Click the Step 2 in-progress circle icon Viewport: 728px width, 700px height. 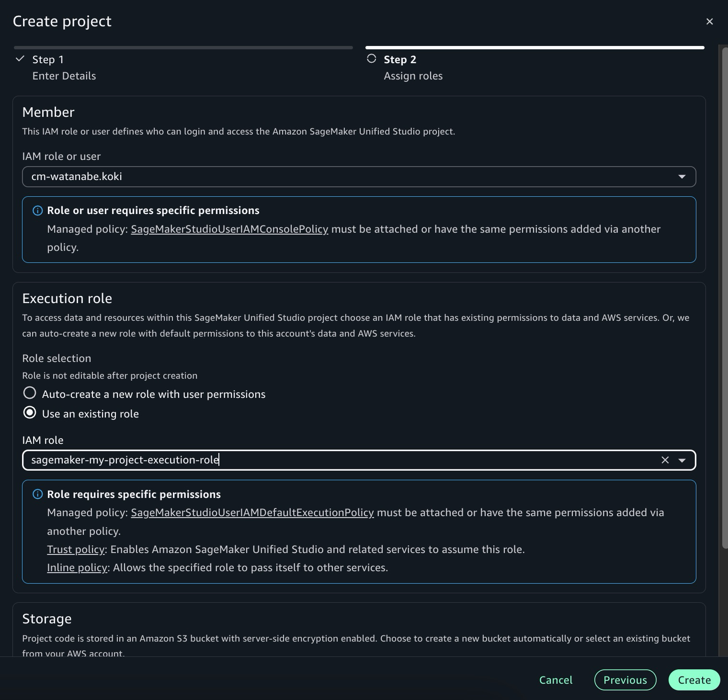pyautogui.click(x=371, y=59)
